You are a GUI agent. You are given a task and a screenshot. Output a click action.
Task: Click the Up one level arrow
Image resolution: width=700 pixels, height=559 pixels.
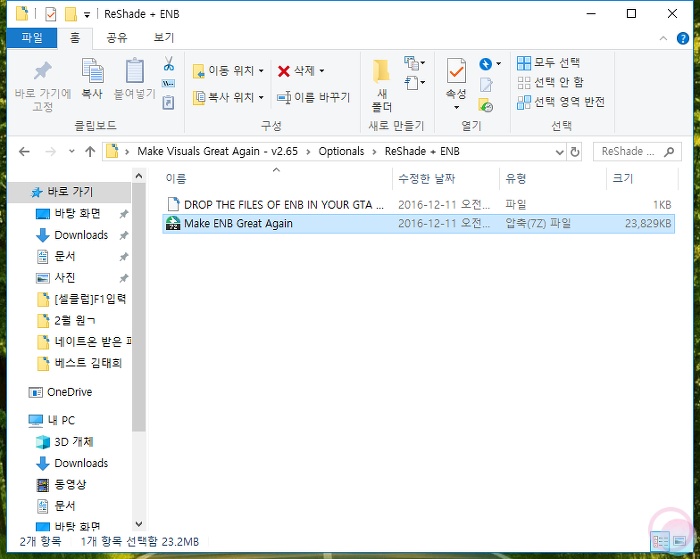[90, 152]
